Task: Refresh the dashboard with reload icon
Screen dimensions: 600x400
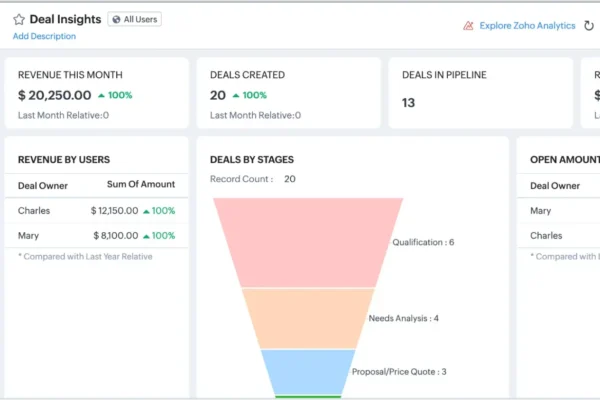Action: point(589,26)
